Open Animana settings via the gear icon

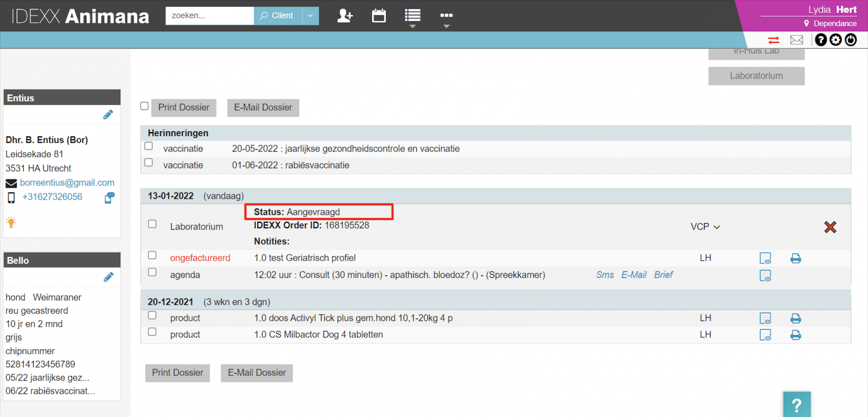click(836, 39)
